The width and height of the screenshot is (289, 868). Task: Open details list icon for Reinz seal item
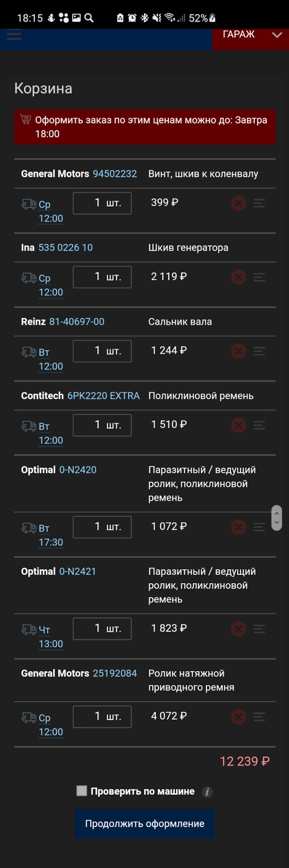pos(259,351)
